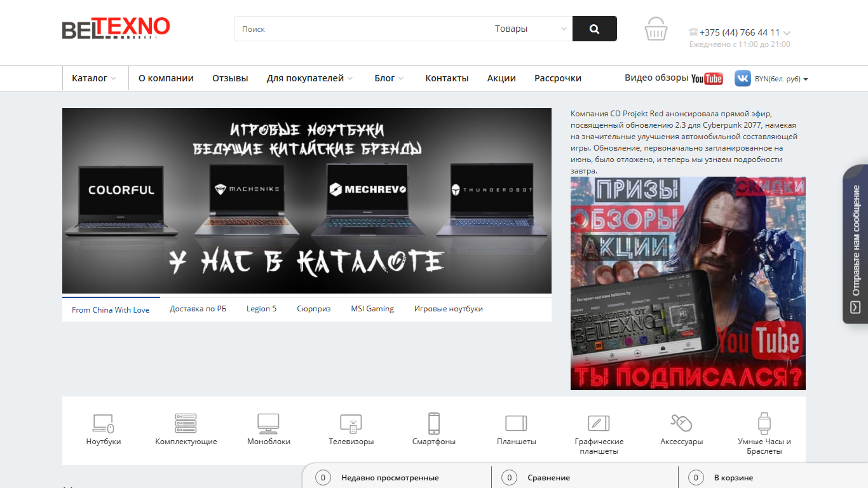This screenshot has height=488, width=868.
Task: Select the Доставка по РБ tab
Action: click(198, 309)
